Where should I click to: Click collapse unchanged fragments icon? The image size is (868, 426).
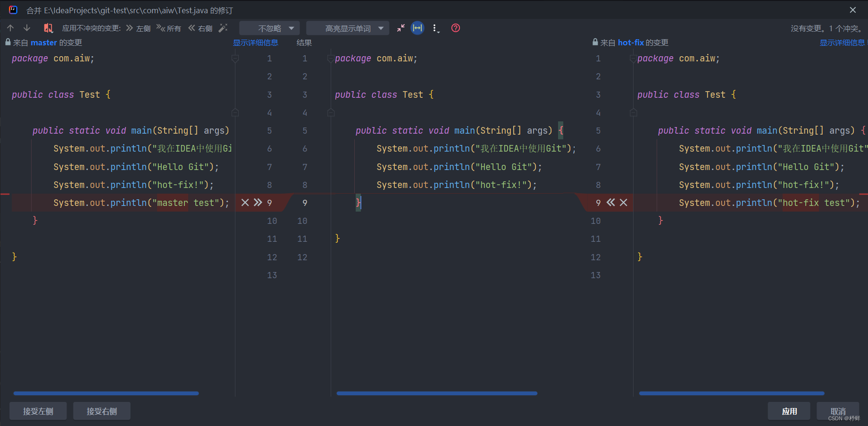pos(401,28)
